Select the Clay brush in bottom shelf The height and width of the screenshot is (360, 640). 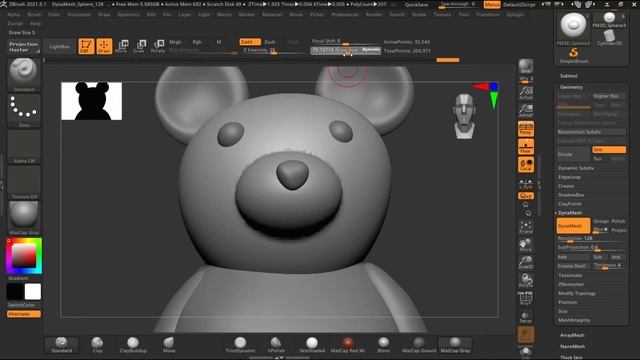98,345
